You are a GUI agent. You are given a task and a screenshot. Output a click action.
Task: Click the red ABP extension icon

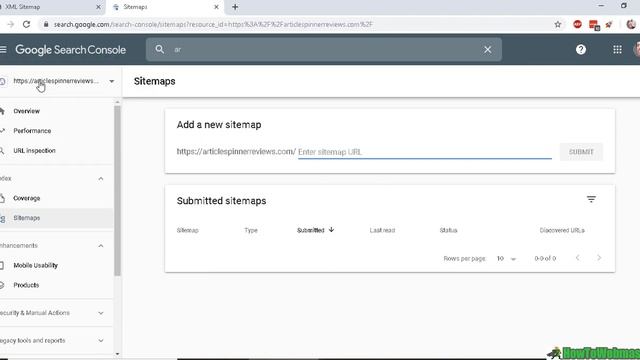[x=577, y=24]
